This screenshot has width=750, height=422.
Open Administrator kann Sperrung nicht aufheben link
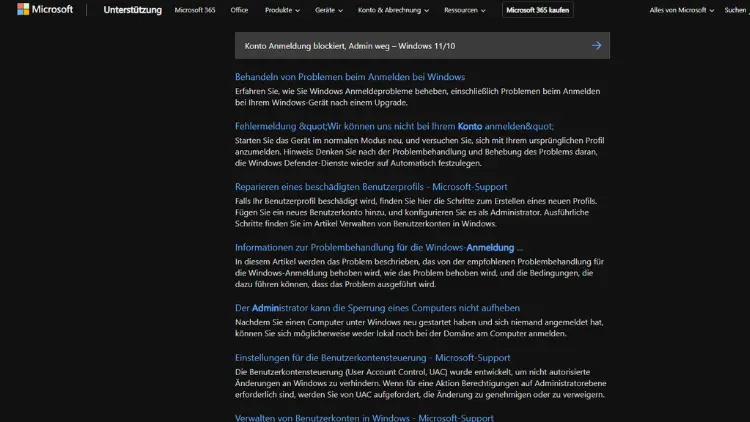click(377, 308)
